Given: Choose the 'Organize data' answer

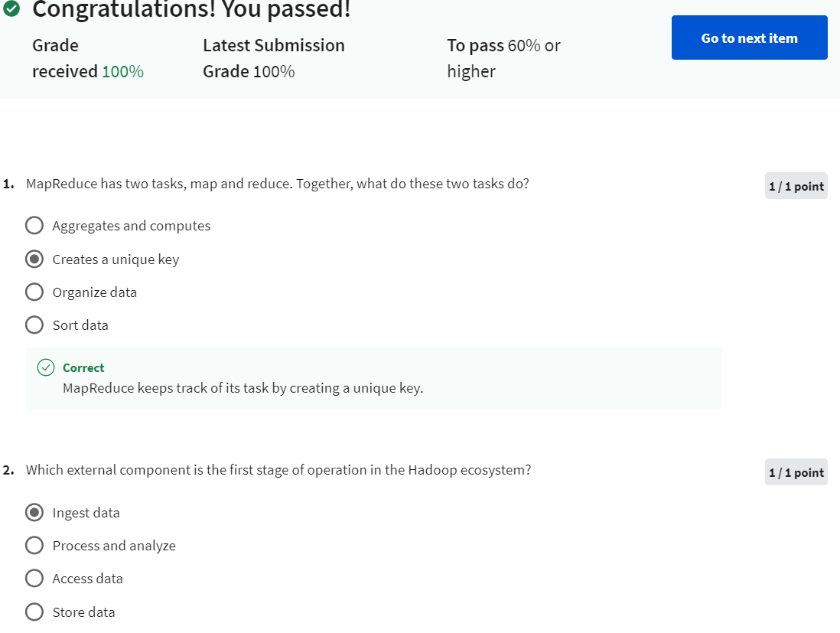Looking at the screenshot, I should [34, 292].
